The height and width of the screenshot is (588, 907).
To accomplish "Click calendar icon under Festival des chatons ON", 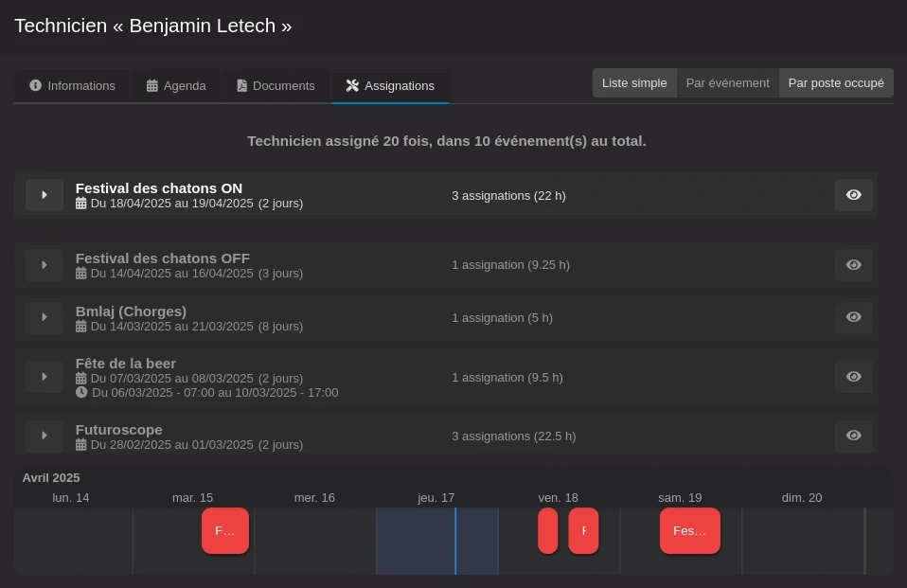I will click(81, 204).
